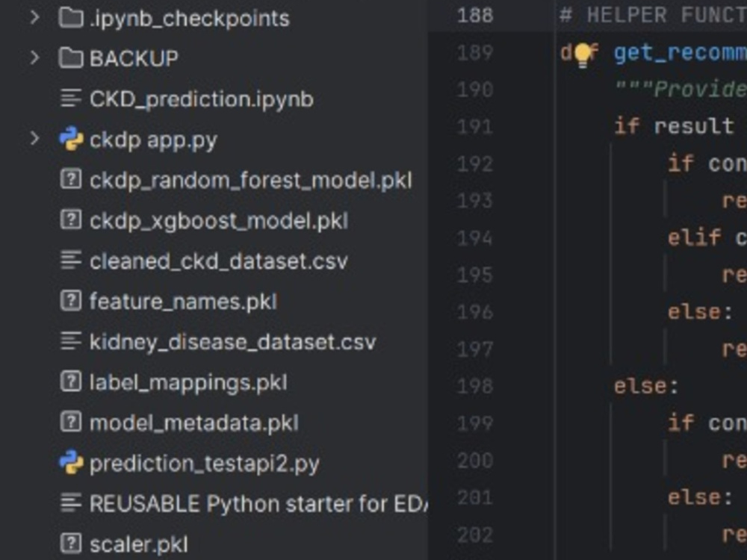Click line number 202 in the gutter
Viewport: 747px width, 560px height.
pos(474,535)
